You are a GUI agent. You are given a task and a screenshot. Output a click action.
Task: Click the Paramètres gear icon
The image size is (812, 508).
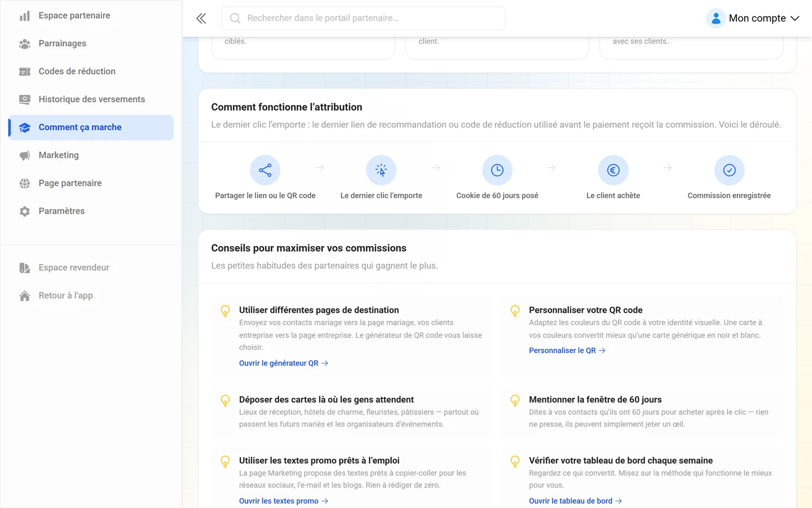coord(25,211)
